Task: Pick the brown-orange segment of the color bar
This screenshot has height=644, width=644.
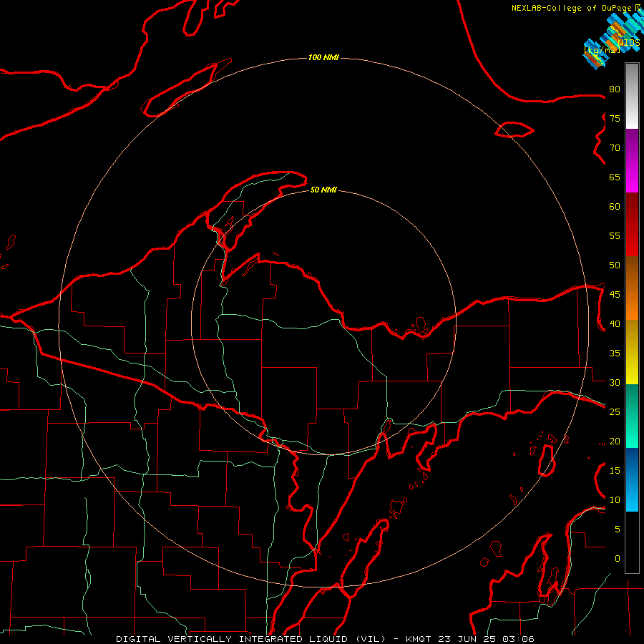Action: (632, 288)
